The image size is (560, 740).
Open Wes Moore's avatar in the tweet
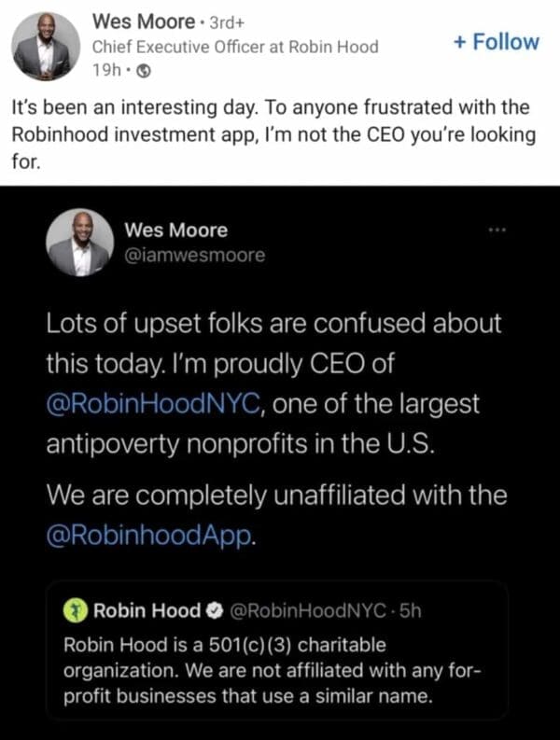point(79,243)
